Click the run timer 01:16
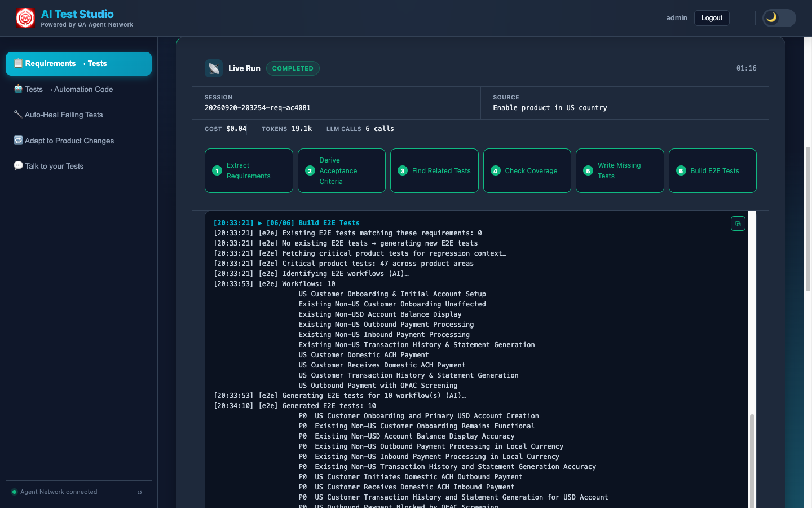812x508 pixels. pyautogui.click(x=746, y=68)
